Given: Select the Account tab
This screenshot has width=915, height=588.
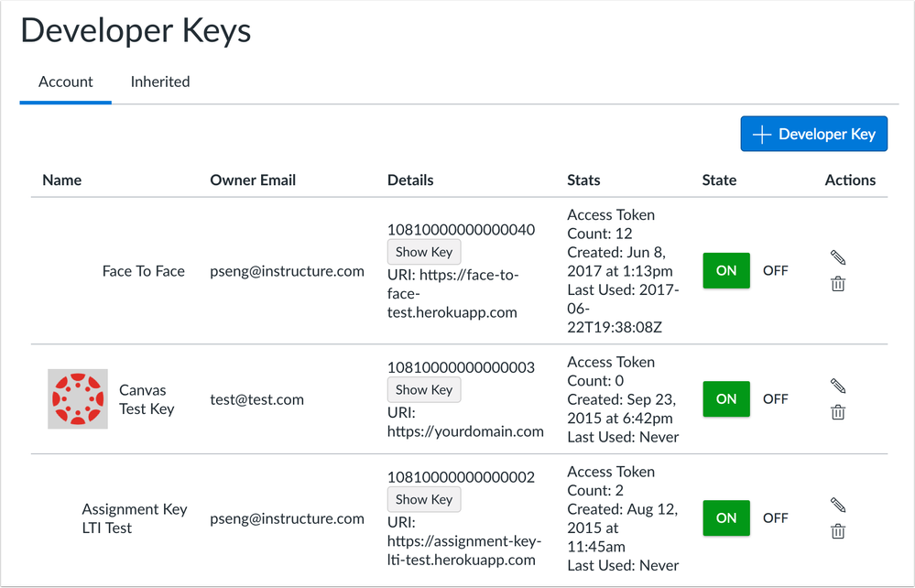Looking at the screenshot, I should (65, 82).
